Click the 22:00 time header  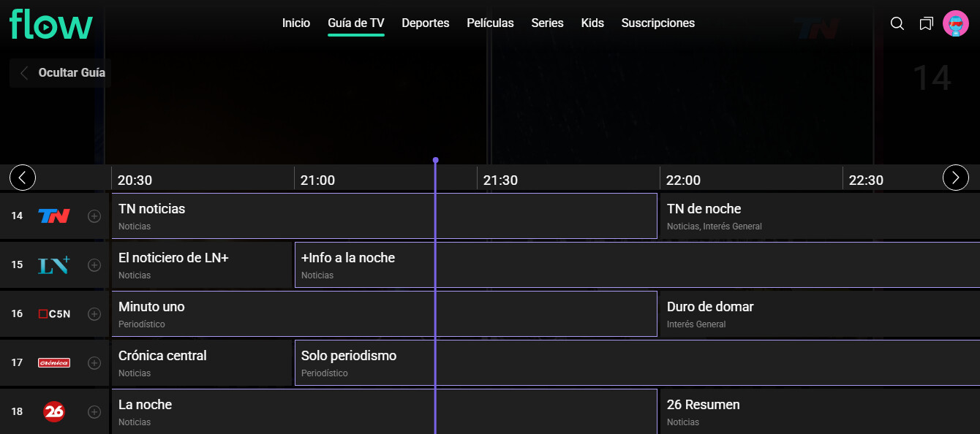point(683,180)
